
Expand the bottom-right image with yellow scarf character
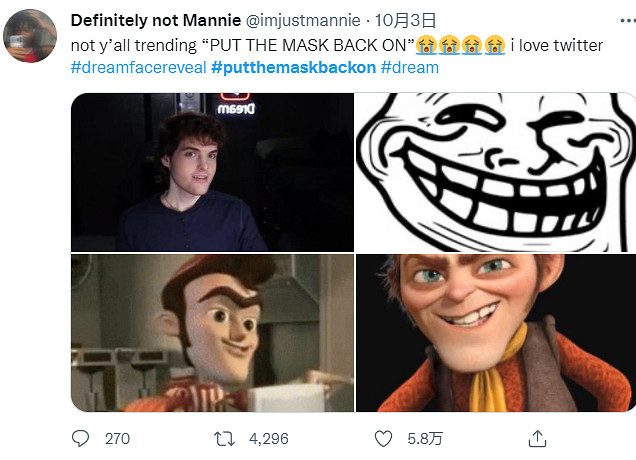(x=496, y=333)
